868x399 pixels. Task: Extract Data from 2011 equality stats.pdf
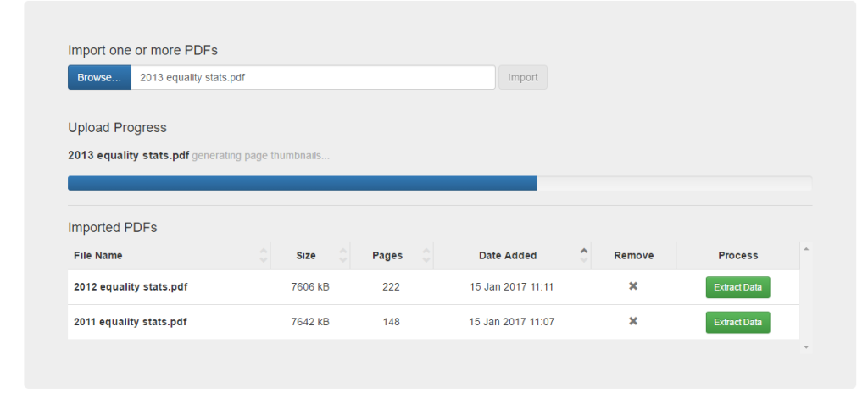click(x=737, y=323)
